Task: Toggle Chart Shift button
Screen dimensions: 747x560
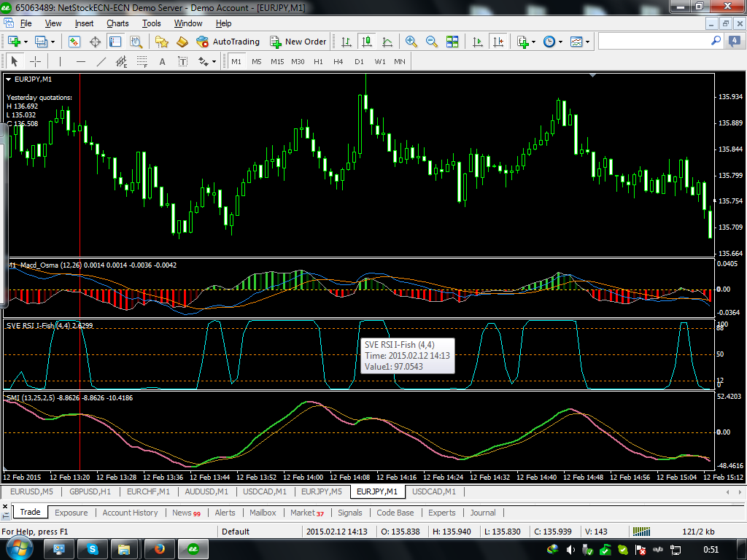Action: tap(498, 42)
